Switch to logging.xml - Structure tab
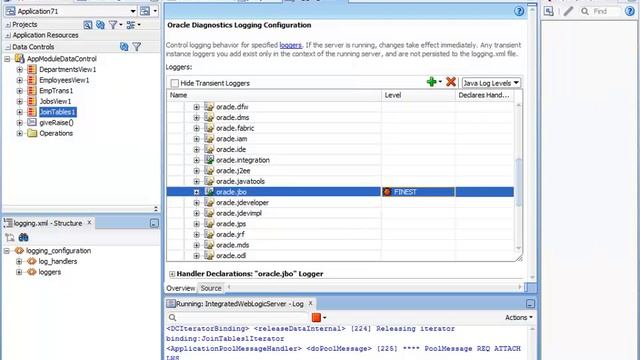Screen dimensions: 640x360 point(48,223)
